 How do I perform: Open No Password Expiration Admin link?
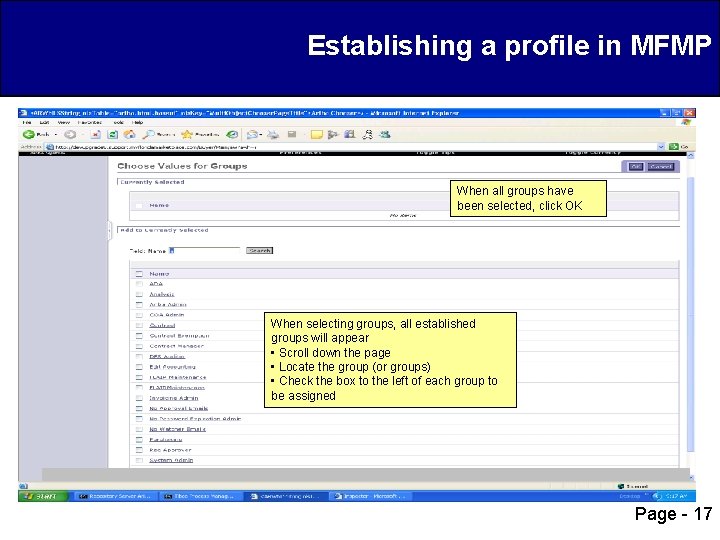click(x=195, y=419)
